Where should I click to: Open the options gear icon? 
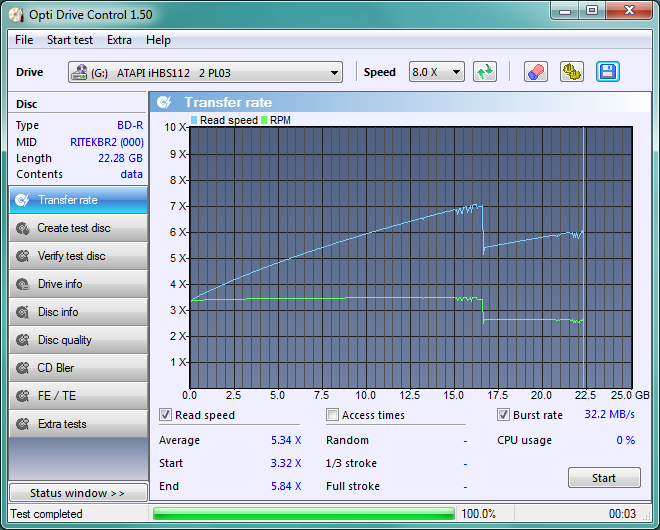click(x=572, y=72)
